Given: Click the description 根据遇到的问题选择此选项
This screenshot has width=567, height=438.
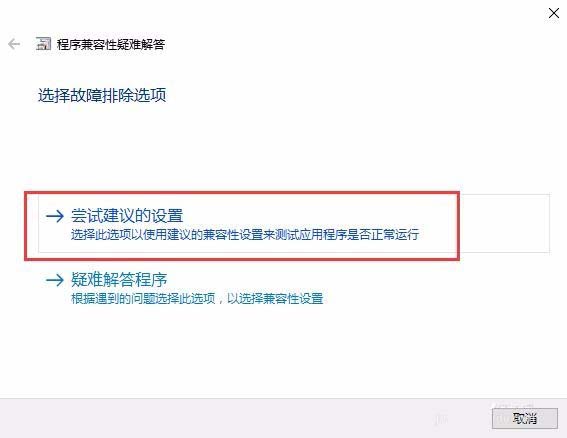Looking at the screenshot, I should tap(143, 299).
